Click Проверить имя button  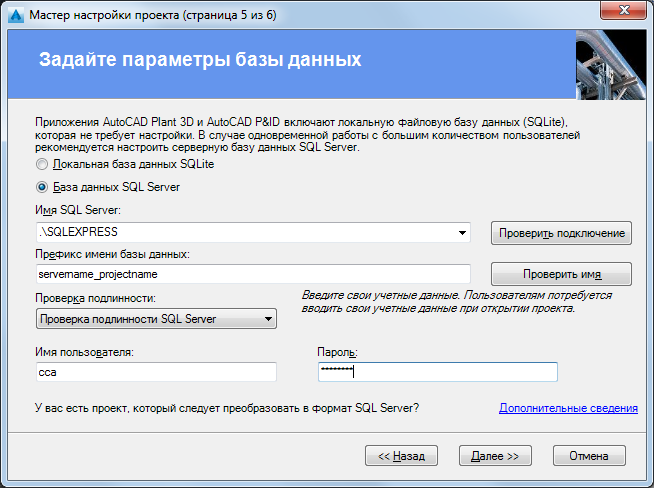(561, 274)
